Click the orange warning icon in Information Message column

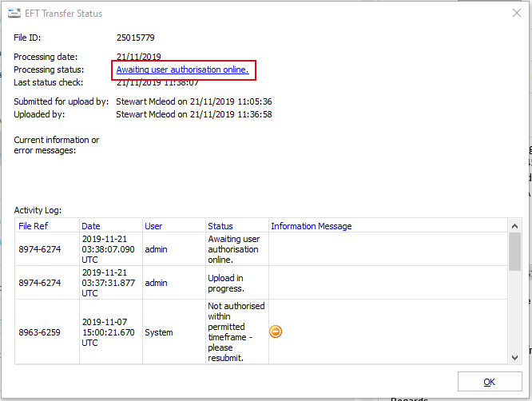click(x=276, y=332)
